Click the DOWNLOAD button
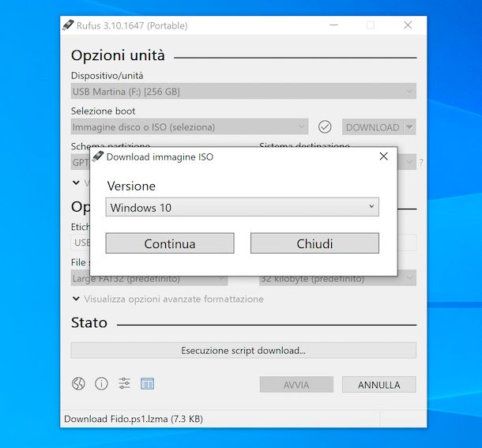 [x=373, y=127]
